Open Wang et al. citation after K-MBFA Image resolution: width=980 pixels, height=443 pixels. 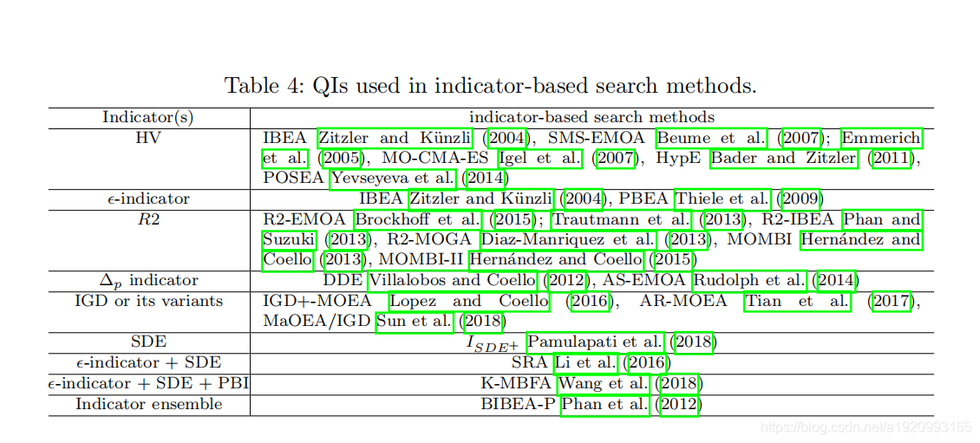point(604,384)
